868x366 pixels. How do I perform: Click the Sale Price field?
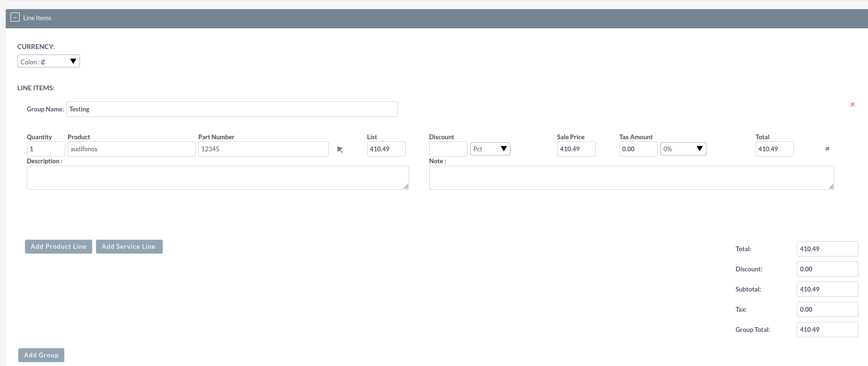(x=576, y=149)
